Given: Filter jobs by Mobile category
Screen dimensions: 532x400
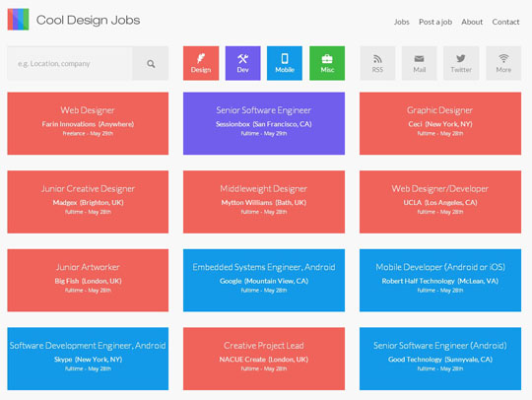Looking at the screenshot, I should [285, 63].
